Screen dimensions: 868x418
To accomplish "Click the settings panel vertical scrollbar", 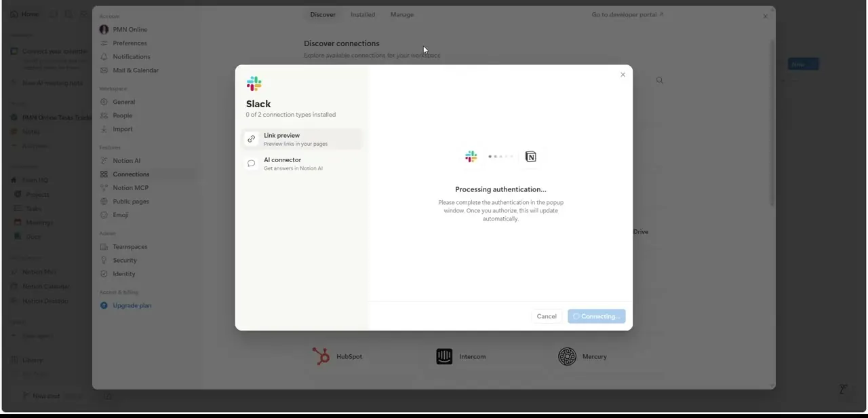I will pos(772,122).
